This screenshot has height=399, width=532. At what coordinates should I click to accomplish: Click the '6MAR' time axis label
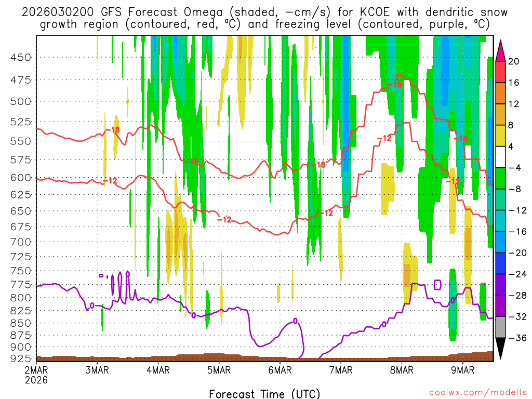tap(280, 370)
